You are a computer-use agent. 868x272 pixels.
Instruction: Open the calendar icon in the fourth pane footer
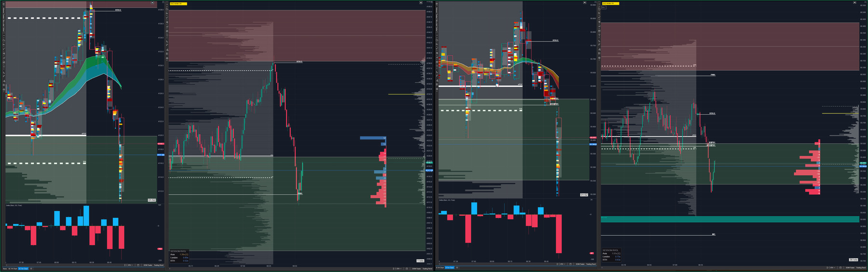click(841, 268)
